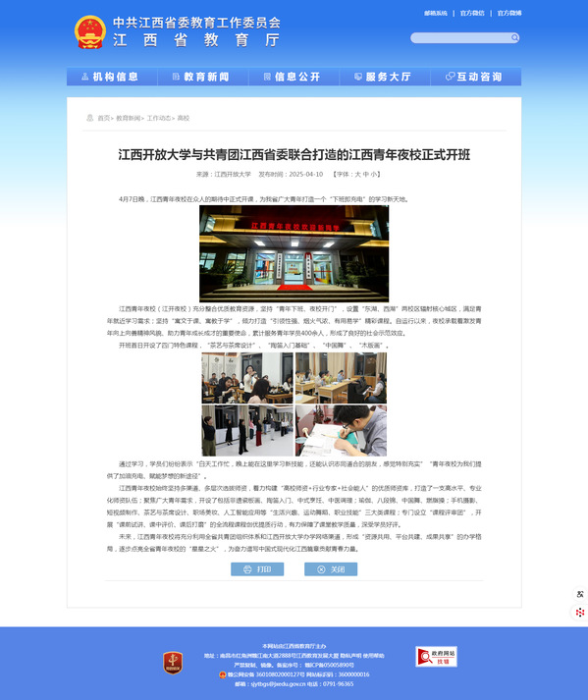Click the red dotted floating side icon

pos(580,612)
